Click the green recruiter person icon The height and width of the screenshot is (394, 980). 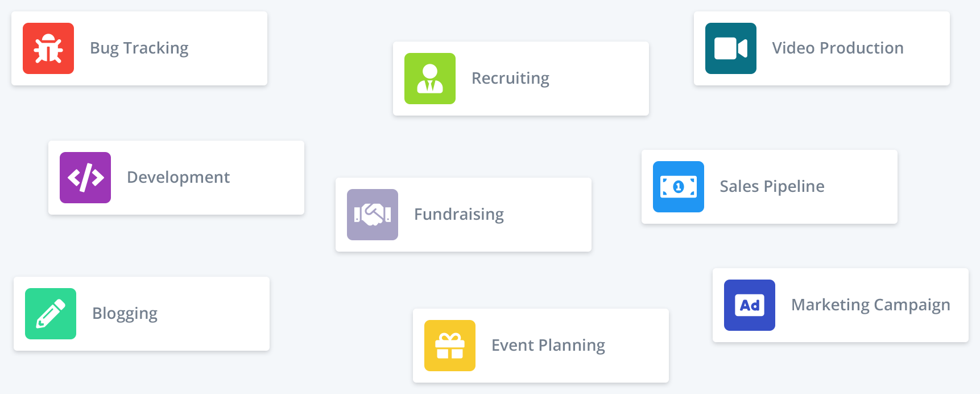[x=430, y=79]
